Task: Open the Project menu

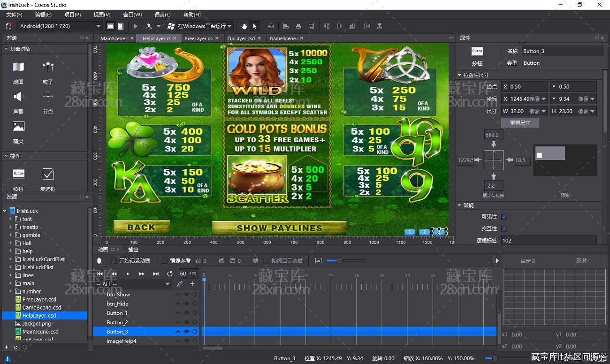Action: pyautogui.click(x=72, y=15)
